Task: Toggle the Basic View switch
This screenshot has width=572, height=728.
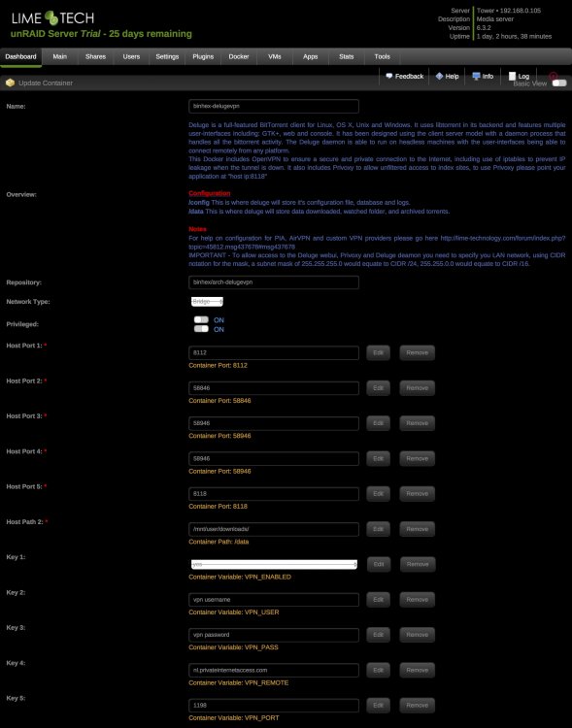Action: (x=559, y=83)
